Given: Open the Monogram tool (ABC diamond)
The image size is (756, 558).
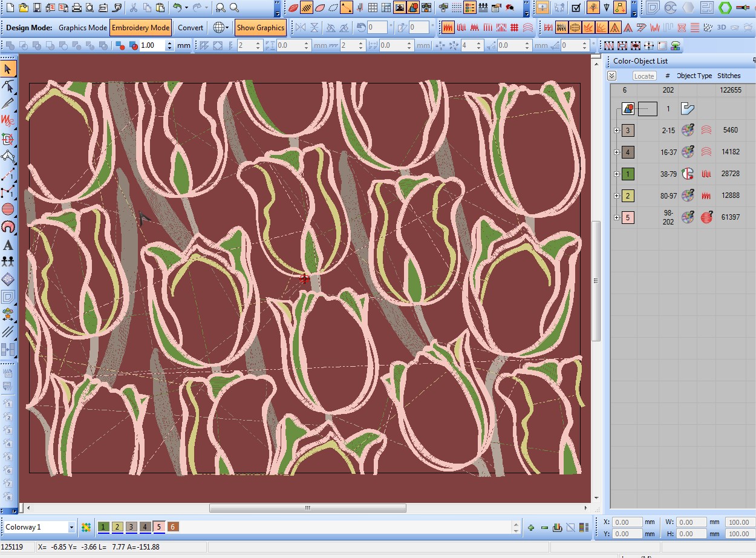Looking at the screenshot, I should coord(8,279).
